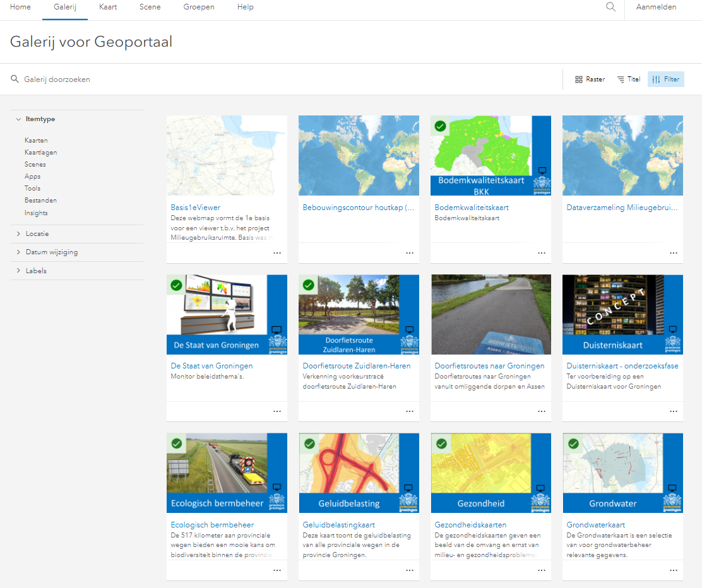Open more options for Basis1eViewer card
Screen dimensions: 702x588
(277, 253)
